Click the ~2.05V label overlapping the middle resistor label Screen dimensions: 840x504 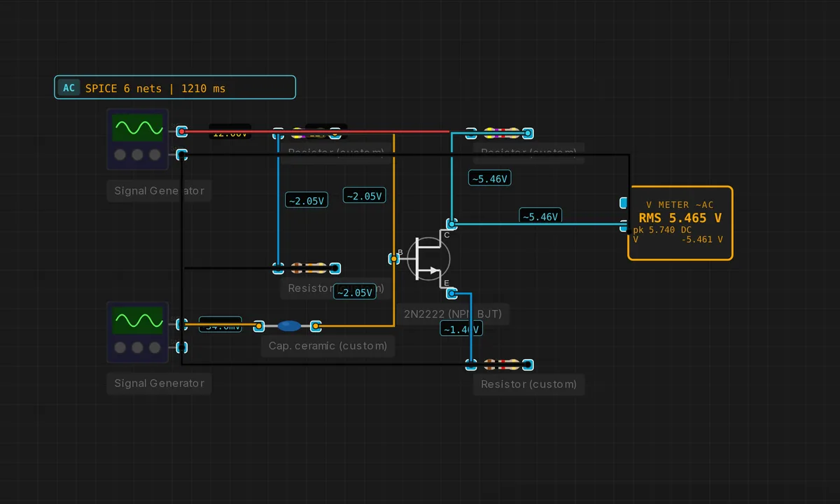[x=353, y=293]
